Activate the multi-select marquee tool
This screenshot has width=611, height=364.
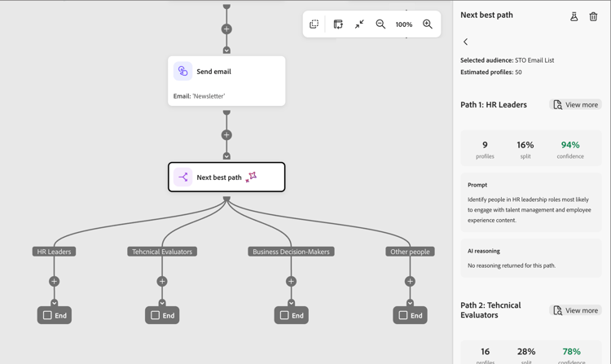click(314, 24)
